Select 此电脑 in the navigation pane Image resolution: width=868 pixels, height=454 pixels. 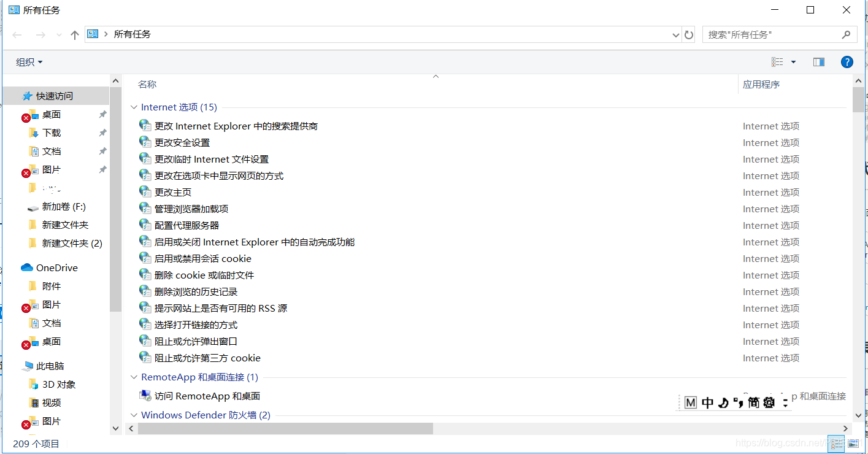(x=50, y=366)
